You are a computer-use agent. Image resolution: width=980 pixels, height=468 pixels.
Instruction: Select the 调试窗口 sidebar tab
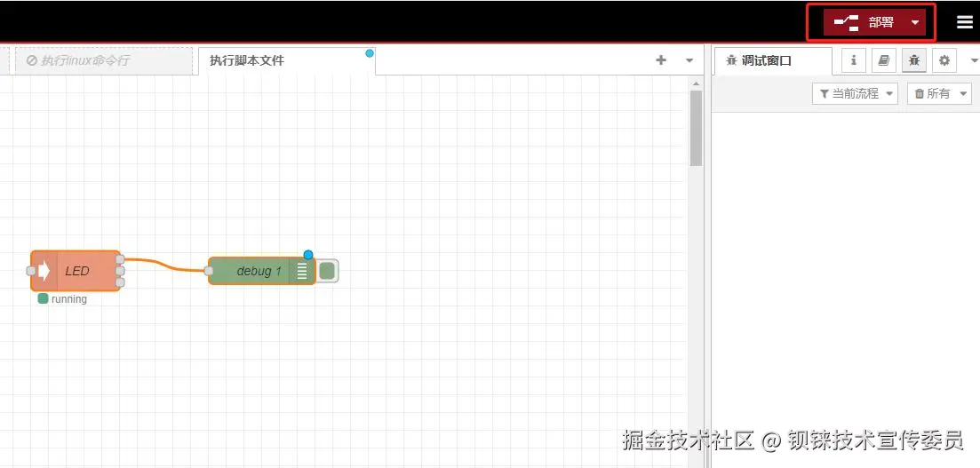772,60
